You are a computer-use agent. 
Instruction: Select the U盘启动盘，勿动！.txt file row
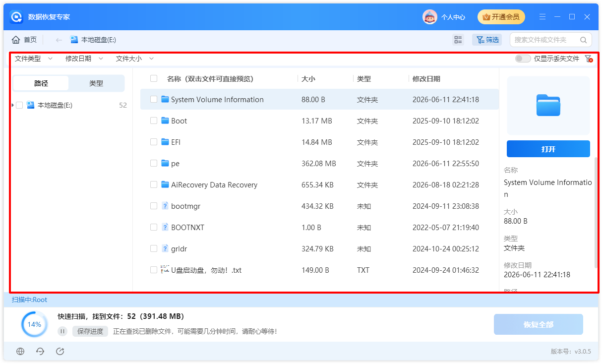[x=319, y=270]
